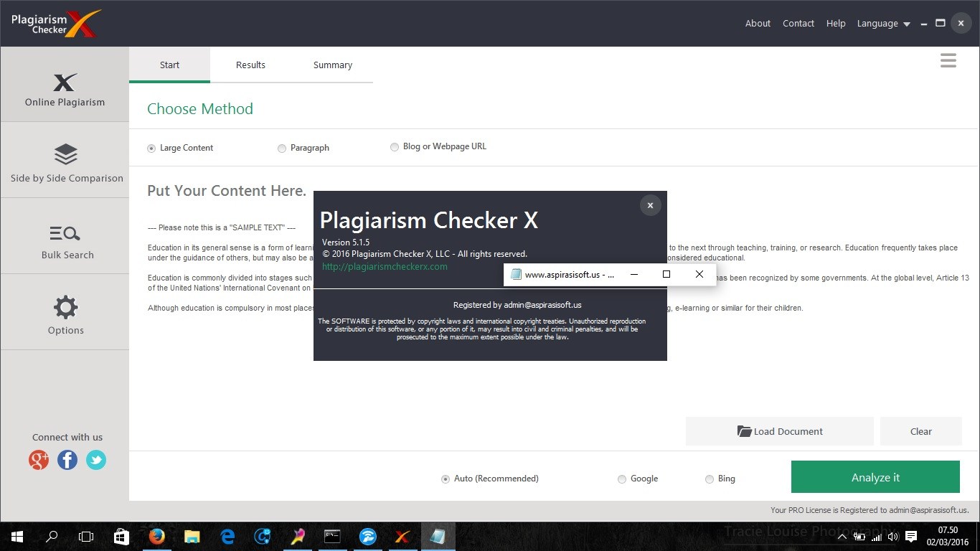Close the About dialog with X
Screen dimensions: 980x551
[x=650, y=205]
